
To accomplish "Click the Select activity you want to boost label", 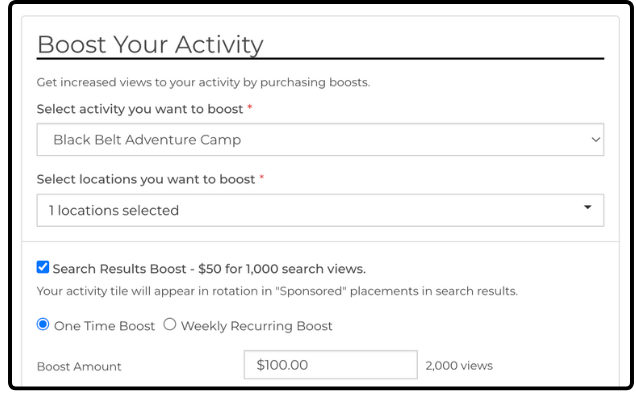I will coord(140,109).
